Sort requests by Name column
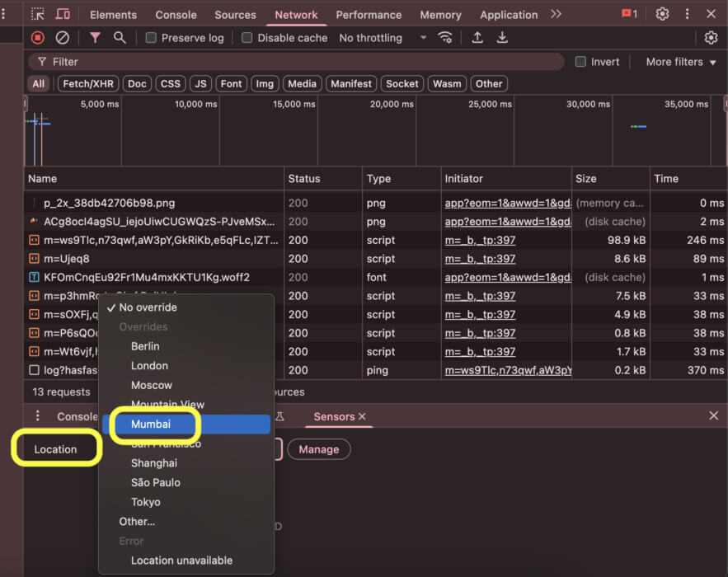The height and width of the screenshot is (577, 728). point(153,179)
